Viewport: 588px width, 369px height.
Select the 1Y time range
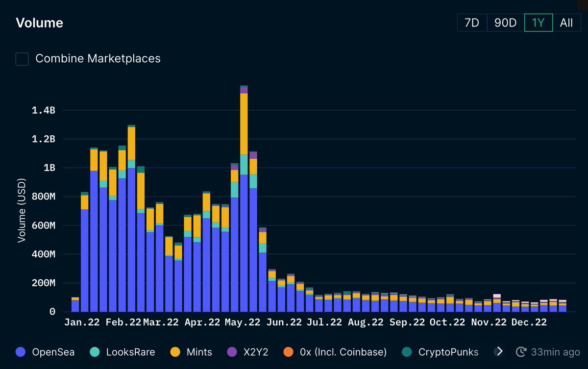pyautogui.click(x=539, y=23)
